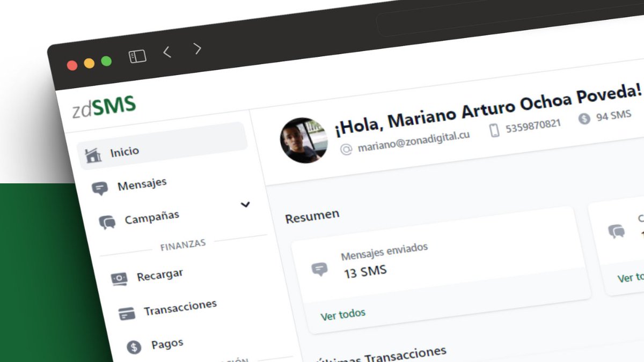Click the FINANZAS section label
644x362 pixels.
pyautogui.click(x=183, y=245)
